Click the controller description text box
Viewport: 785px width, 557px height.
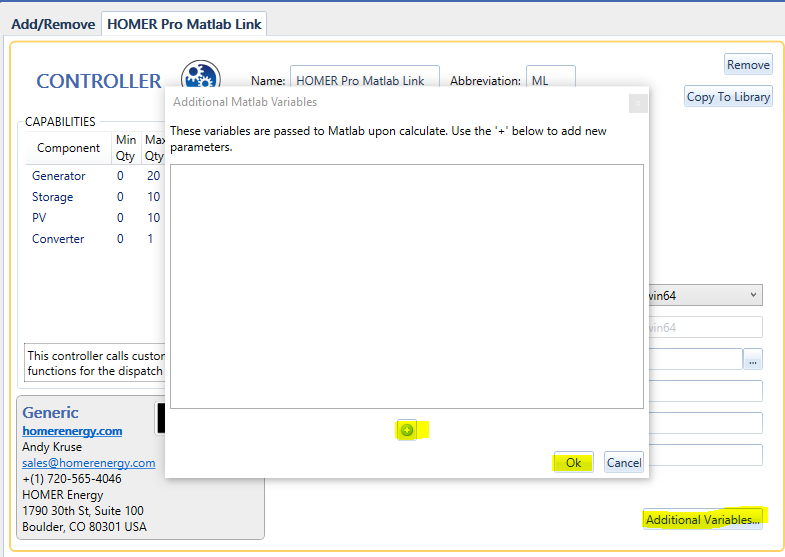coord(95,363)
